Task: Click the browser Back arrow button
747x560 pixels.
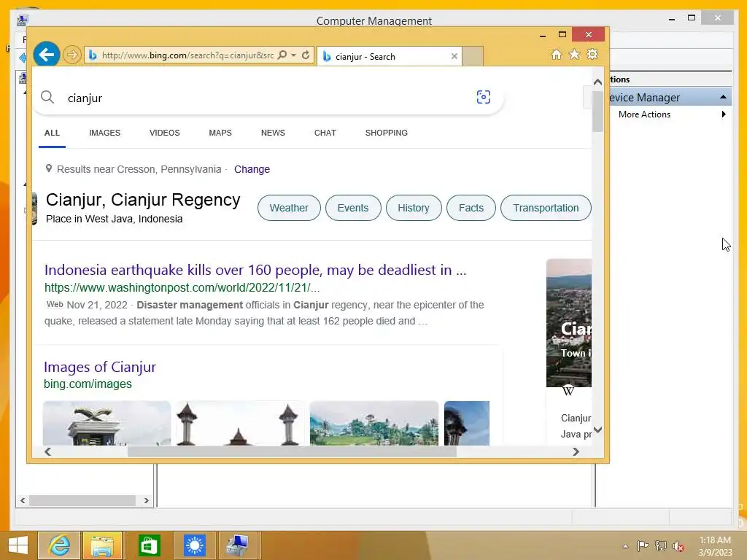Action: (x=46, y=55)
